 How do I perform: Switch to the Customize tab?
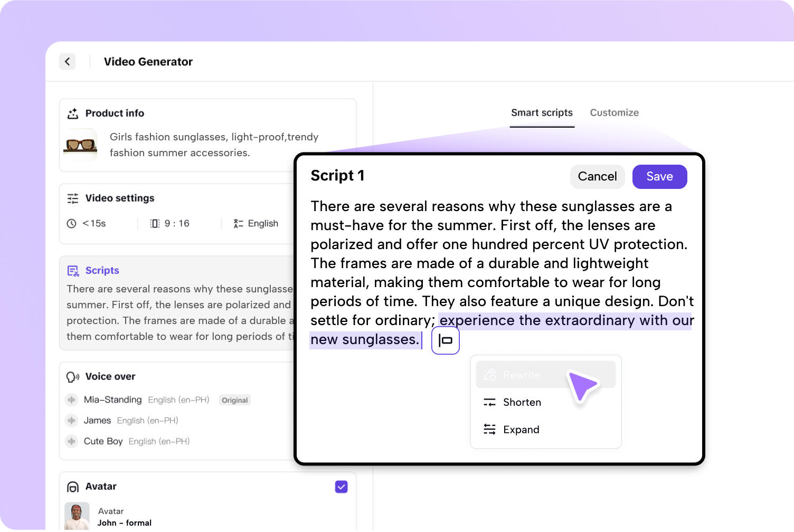[614, 112]
